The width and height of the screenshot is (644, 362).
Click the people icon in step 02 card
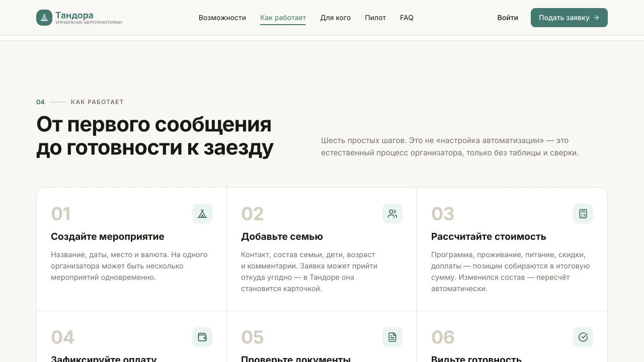click(392, 214)
